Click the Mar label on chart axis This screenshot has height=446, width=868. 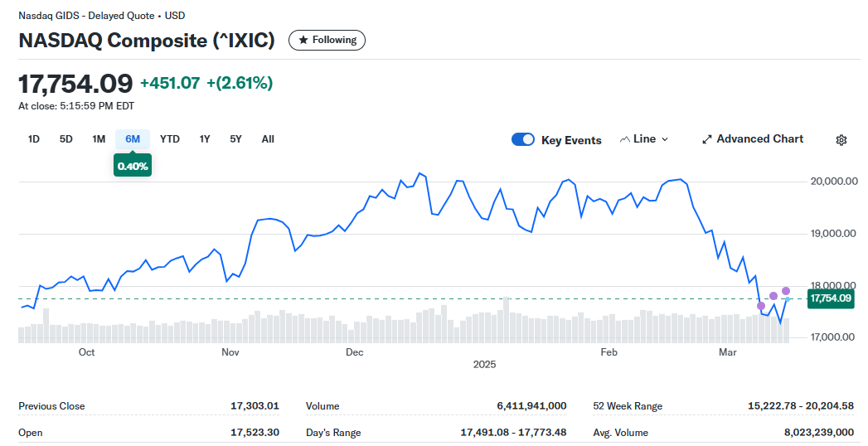(727, 352)
